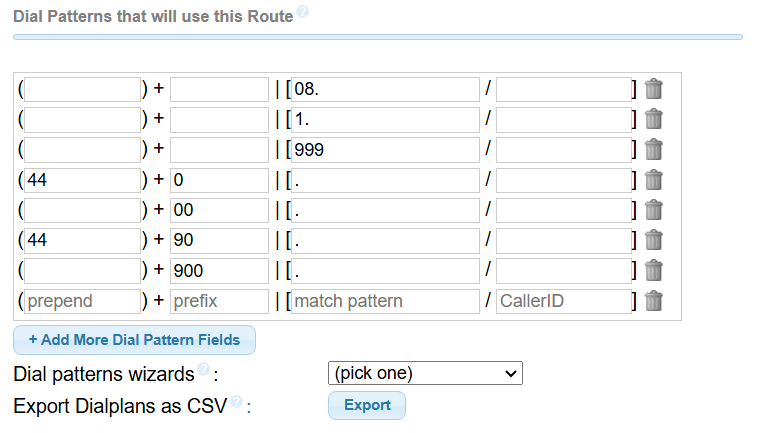Open the Dial patterns wizards dropdown
This screenshot has width=759, height=433.
(425, 373)
